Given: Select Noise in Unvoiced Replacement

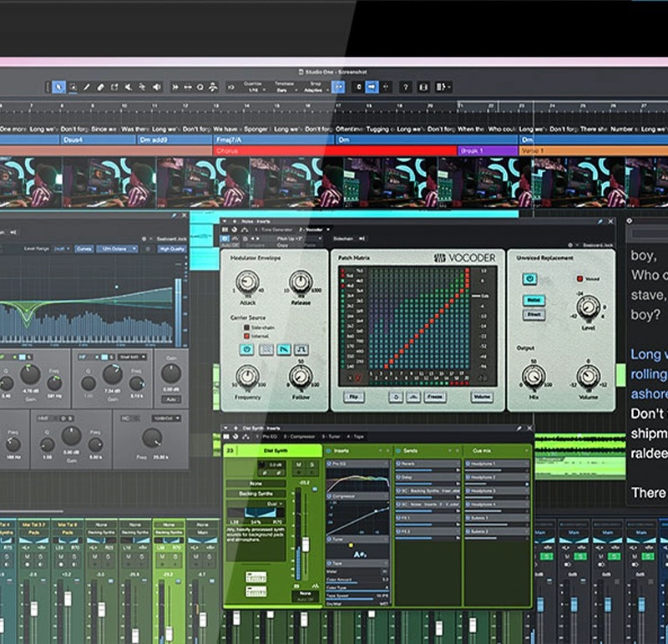Looking at the screenshot, I should click(x=534, y=300).
